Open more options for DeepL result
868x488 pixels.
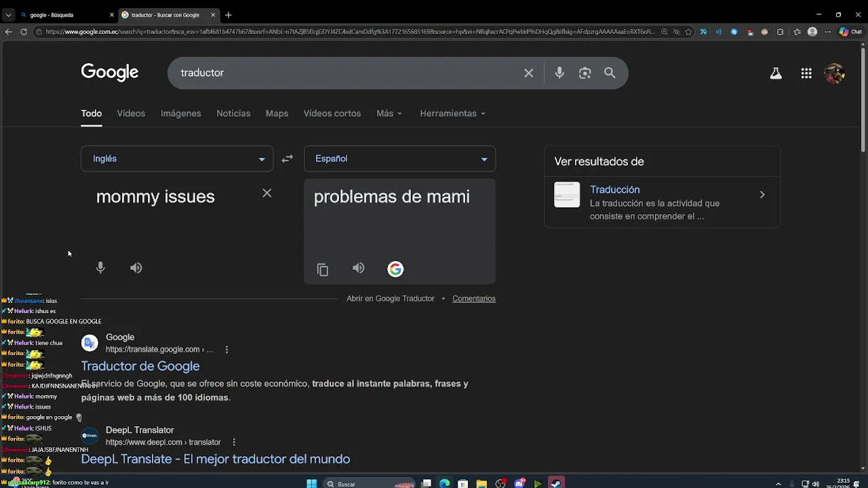234,443
